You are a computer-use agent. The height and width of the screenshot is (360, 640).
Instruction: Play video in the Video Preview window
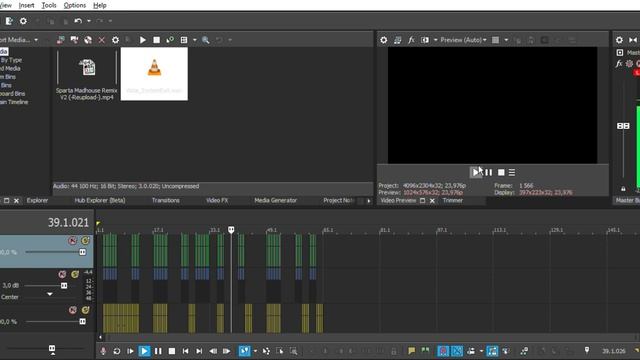coord(476,172)
